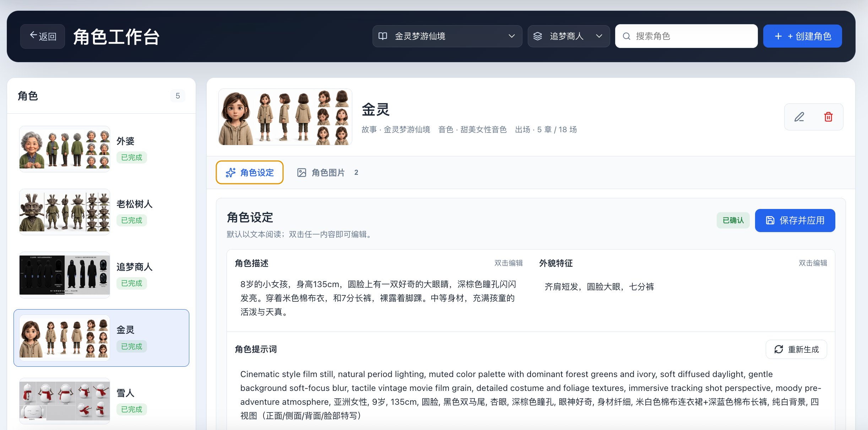The image size is (868, 430).
Task: Expand the 追梦商人 dropdown chevron
Action: tap(599, 36)
